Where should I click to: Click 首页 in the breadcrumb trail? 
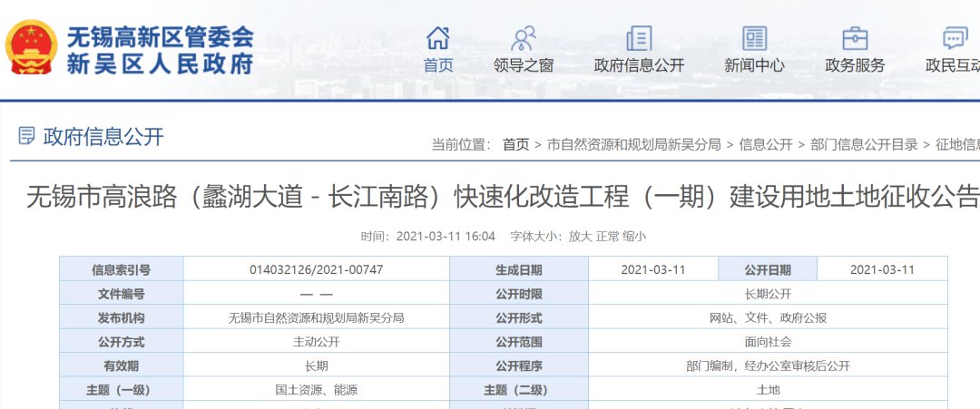[x=515, y=144]
